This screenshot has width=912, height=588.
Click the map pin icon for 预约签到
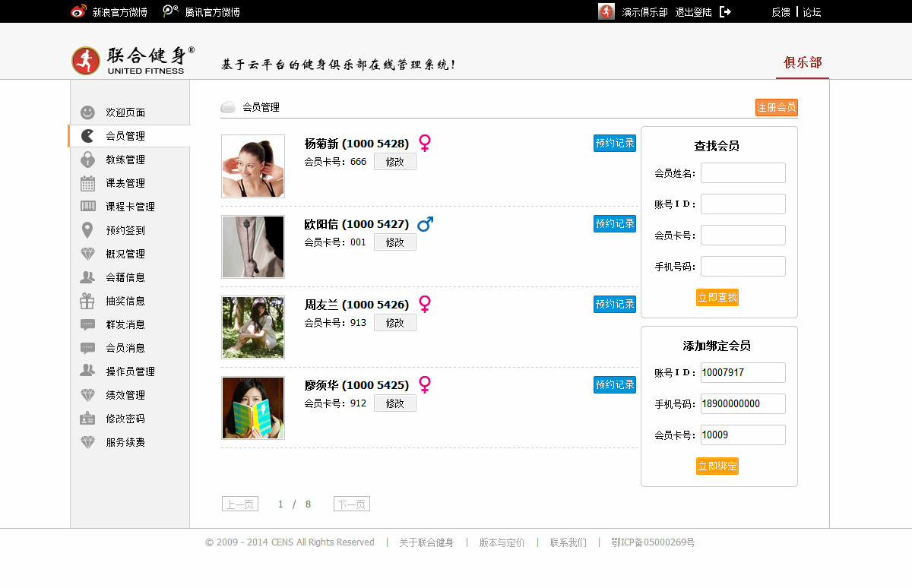coord(88,230)
